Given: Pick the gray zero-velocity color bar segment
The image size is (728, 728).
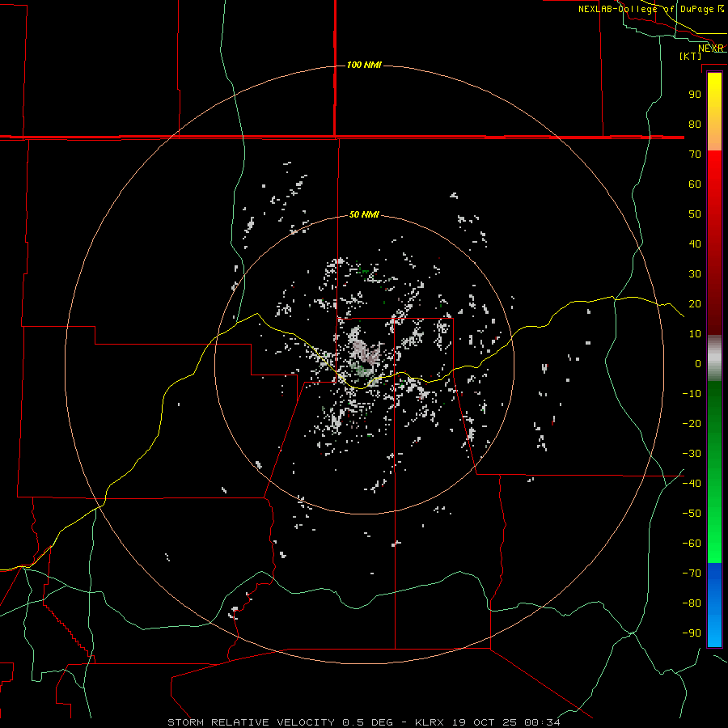Looking at the screenshot, I should pyautogui.click(x=714, y=358).
